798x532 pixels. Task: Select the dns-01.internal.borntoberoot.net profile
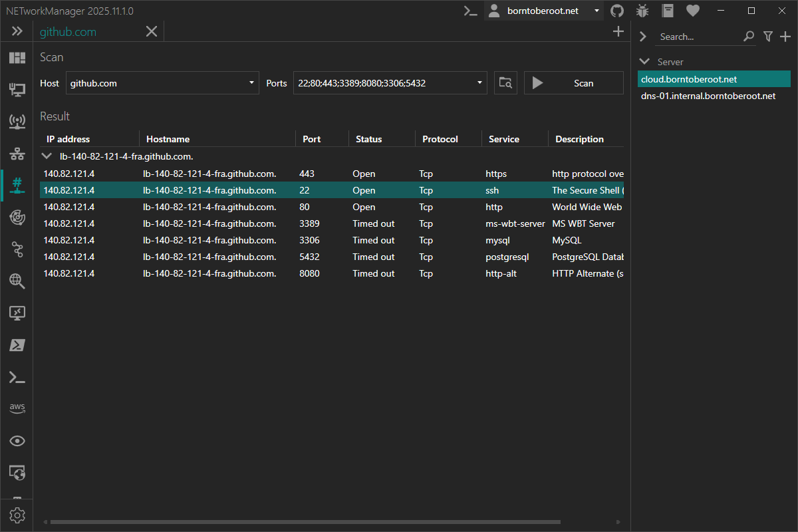point(709,95)
